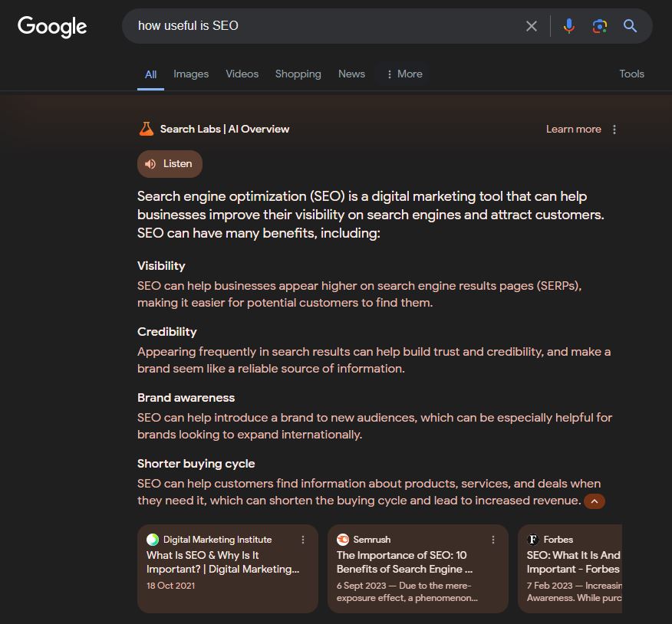
Task: Click the 'Shorter buying cycle' heading
Action: tap(196, 464)
